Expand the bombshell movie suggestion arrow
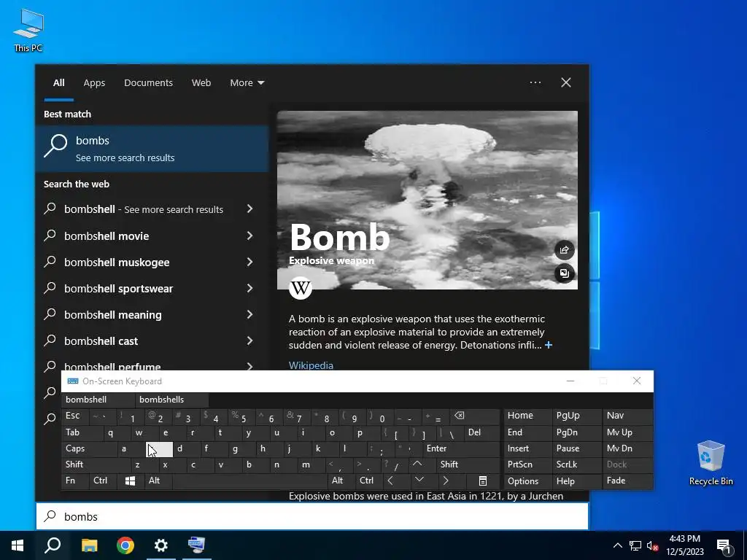The width and height of the screenshot is (747, 560). [249, 236]
